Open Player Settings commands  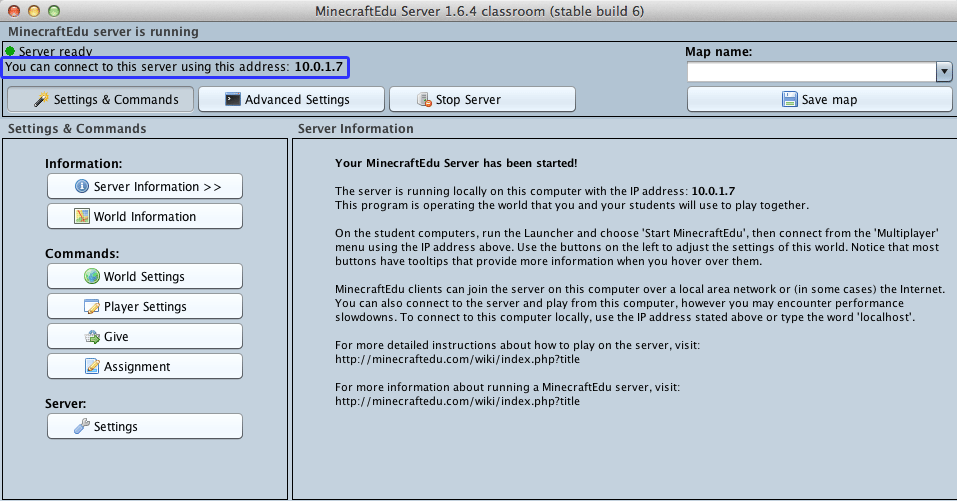click(145, 306)
